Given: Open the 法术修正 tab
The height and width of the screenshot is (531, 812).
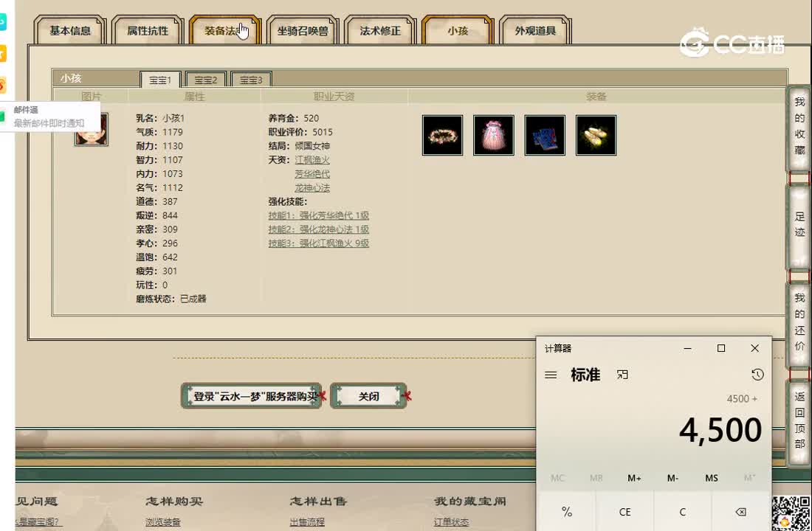Looking at the screenshot, I should tap(380, 30).
